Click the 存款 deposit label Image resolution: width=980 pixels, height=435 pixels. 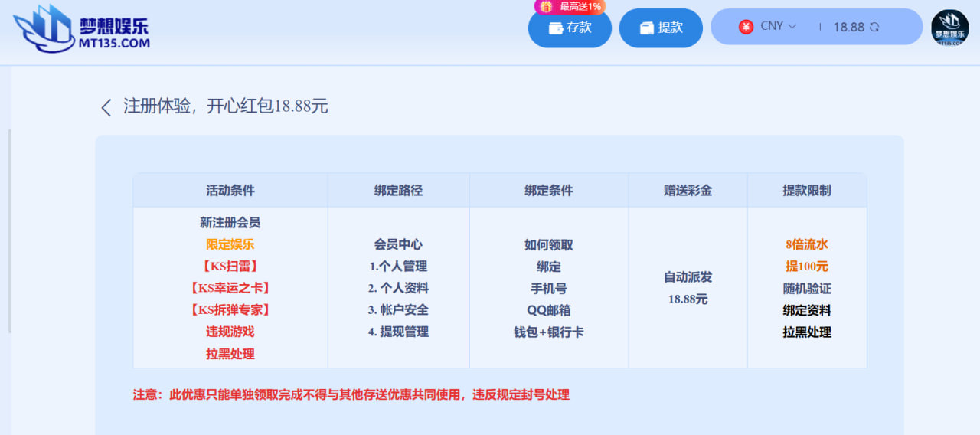[x=579, y=28]
